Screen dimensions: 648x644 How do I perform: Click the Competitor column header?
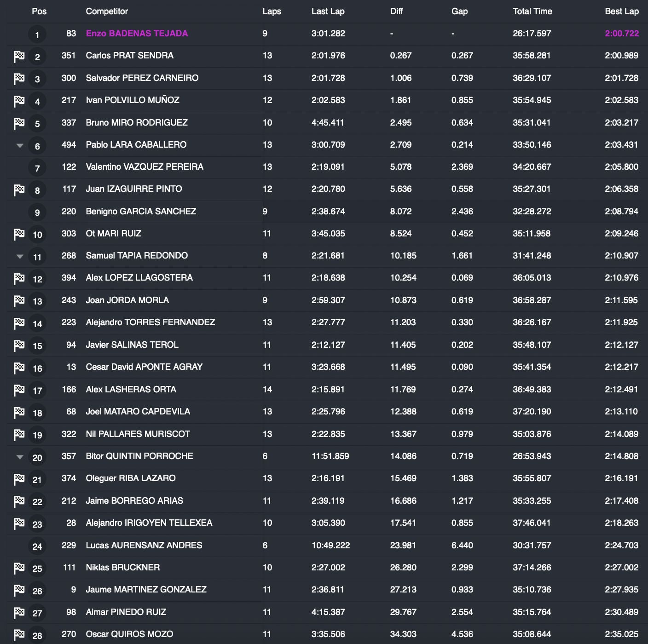click(107, 11)
